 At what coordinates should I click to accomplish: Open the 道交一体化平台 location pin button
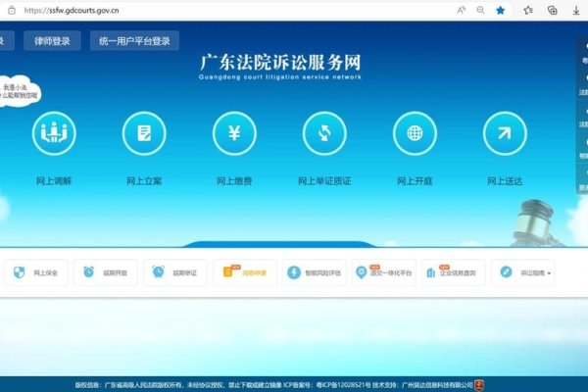point(383,272)
